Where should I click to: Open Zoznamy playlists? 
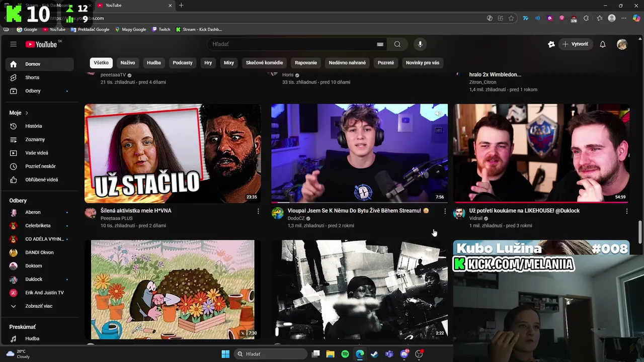pyautogui.click(x=39, y=139)
